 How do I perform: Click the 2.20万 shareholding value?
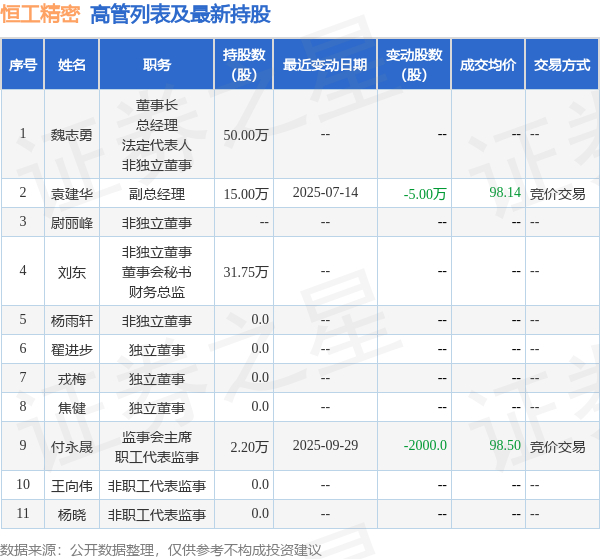pyautogui.click(x=249, y=447)
